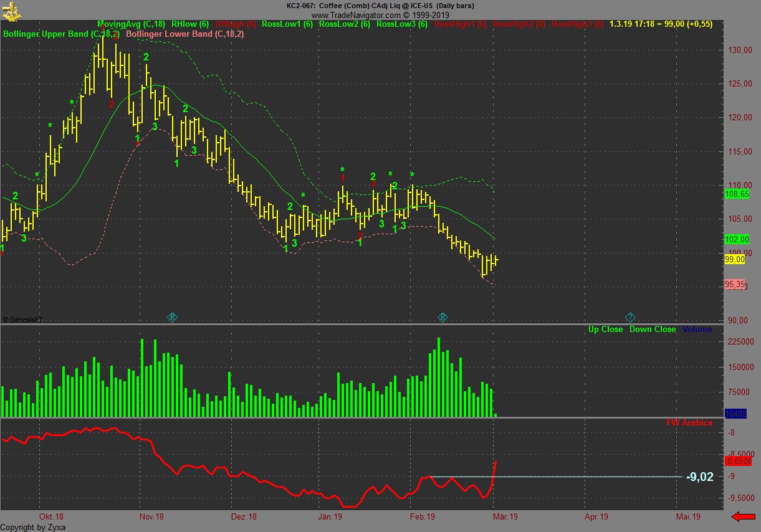Select the RHhigh (6) legend label
The width and height of the screenshot is (761, 532).
[236, 24]
